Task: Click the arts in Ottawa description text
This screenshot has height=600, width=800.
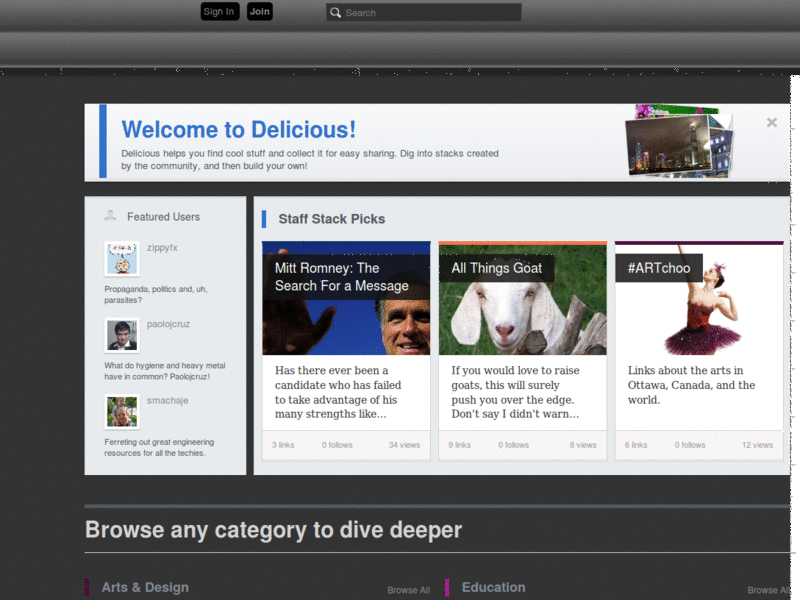Action: [x=691, y=385]
